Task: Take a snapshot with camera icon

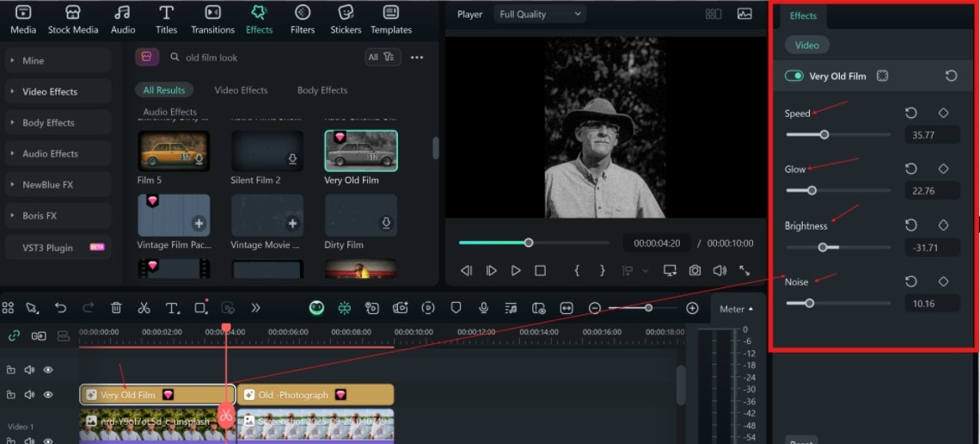Action: point(695,271)
